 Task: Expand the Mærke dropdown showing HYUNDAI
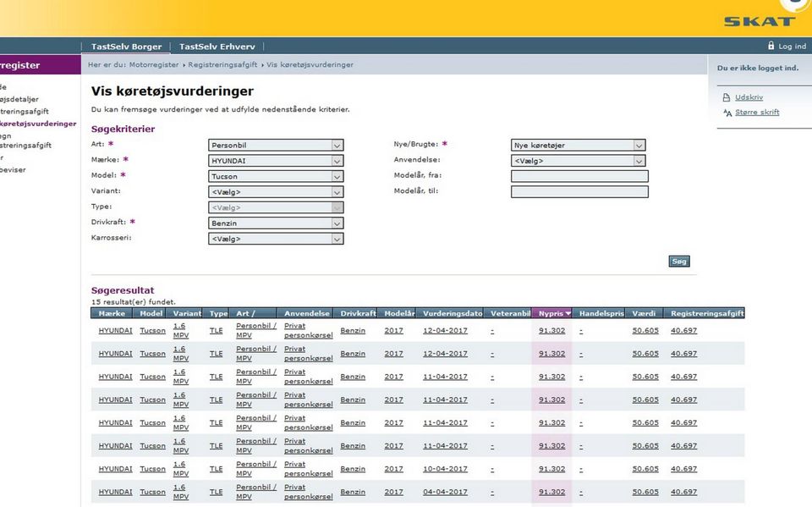click(x=276, y=161)
